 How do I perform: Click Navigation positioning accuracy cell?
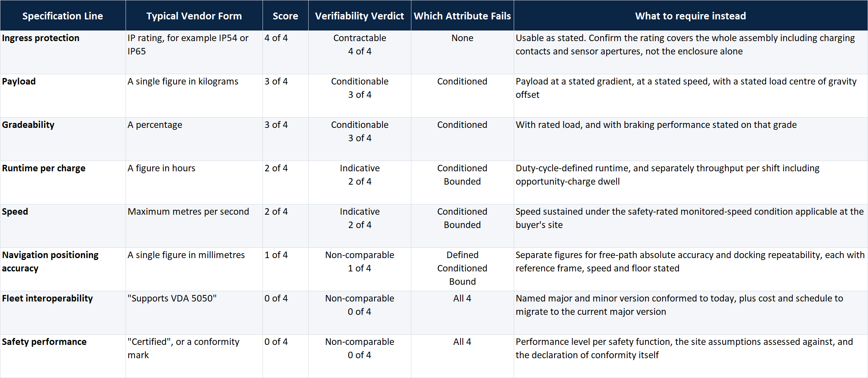click(x=63, y=269)
